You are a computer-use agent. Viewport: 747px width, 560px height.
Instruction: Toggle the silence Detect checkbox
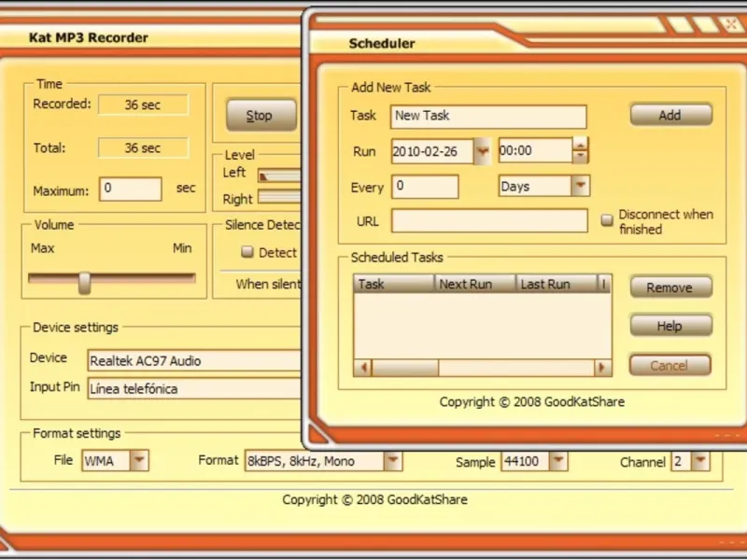(247, 251)
